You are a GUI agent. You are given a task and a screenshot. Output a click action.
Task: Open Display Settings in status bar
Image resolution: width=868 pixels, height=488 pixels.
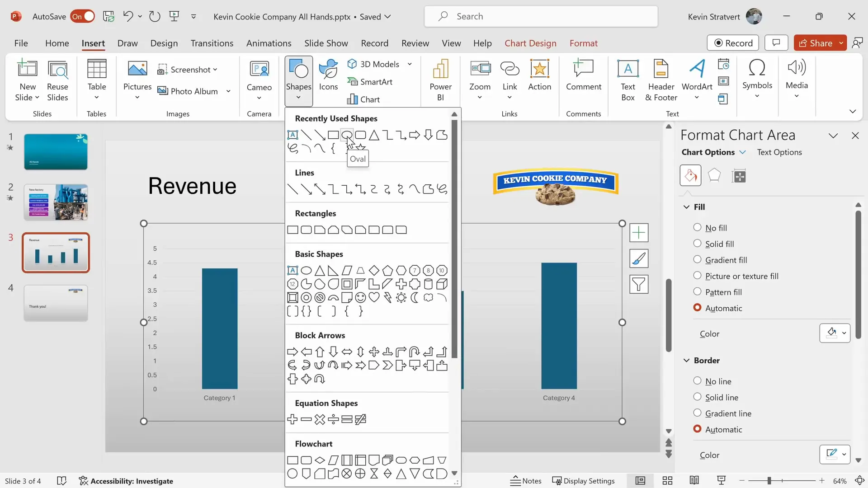583,481
